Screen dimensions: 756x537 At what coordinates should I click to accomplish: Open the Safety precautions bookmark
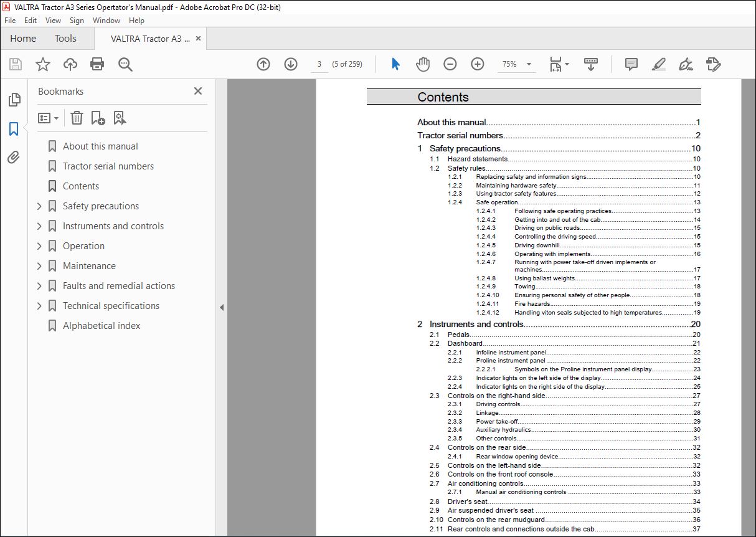click(101, 206)
